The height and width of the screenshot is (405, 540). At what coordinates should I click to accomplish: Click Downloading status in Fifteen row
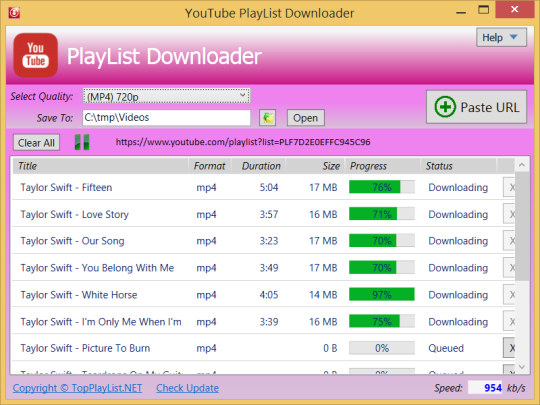458,187
